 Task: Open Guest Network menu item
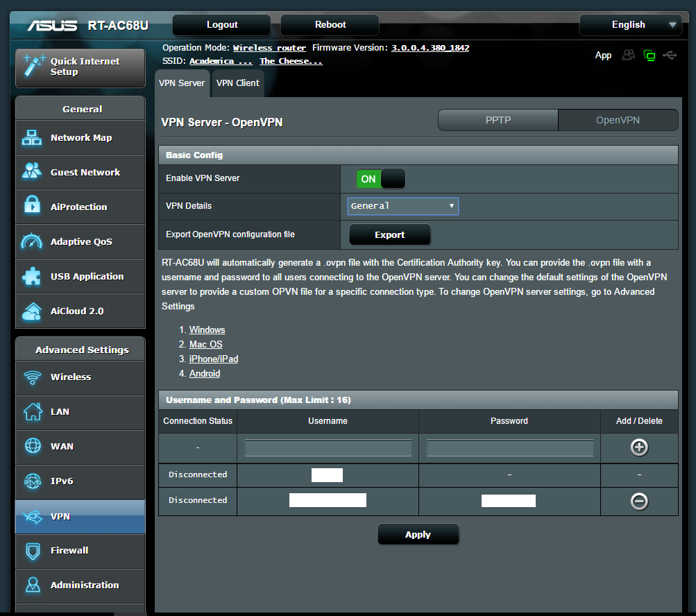click(x=80, y=172)
